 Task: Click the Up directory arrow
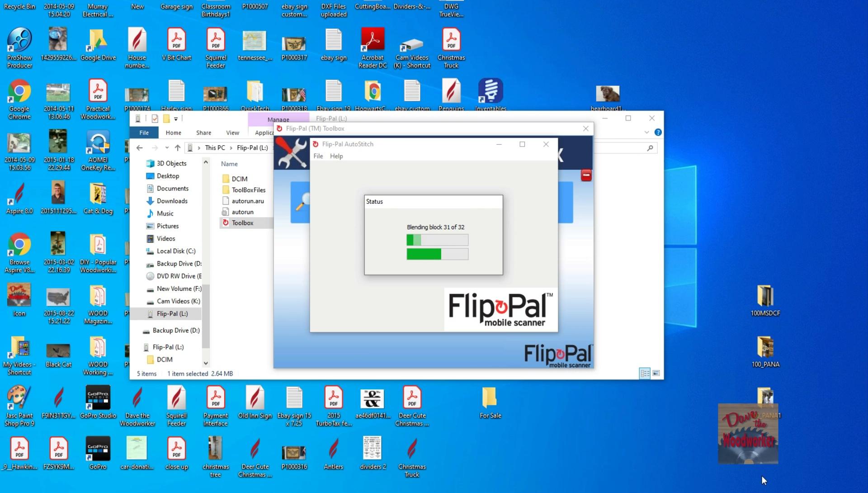[178, 148]
